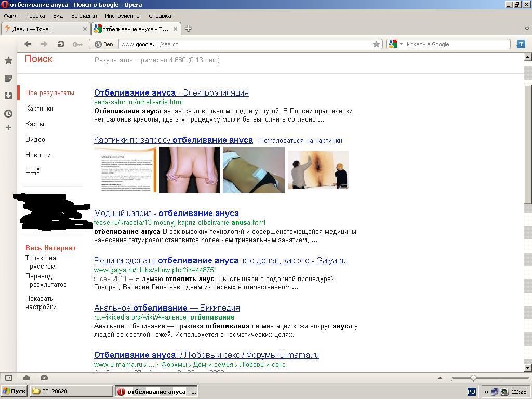Open the Справка menu
This screenshot has height=399, width=532.
pyautogui.click(x=160, y=16)
